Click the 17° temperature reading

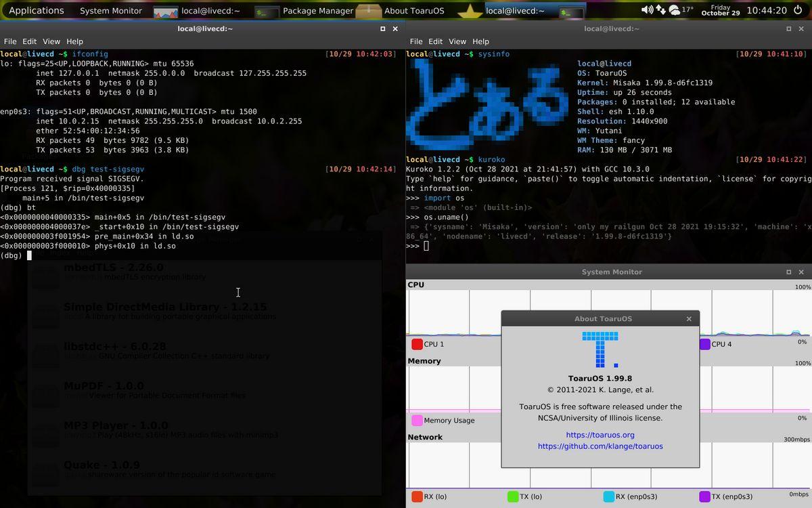tap(687, 10)
